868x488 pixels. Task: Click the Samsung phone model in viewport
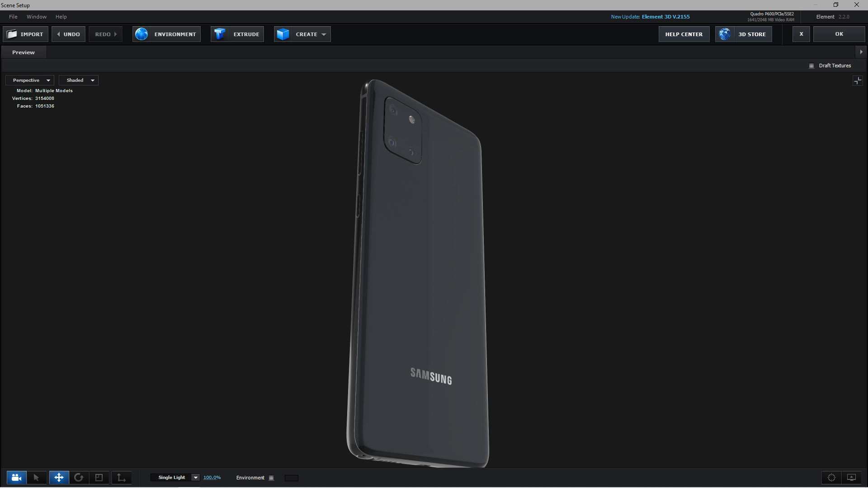(x=418, y=274)
